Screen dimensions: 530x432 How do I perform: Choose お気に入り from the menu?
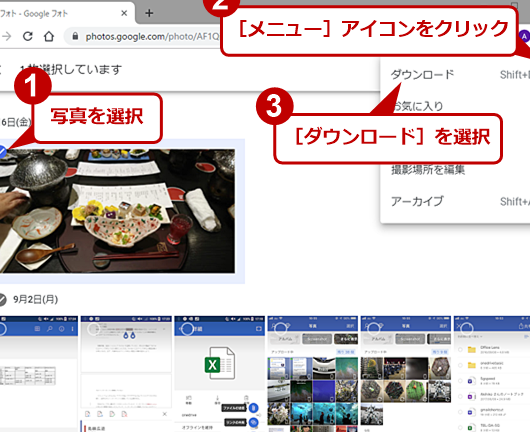point(418,106)
